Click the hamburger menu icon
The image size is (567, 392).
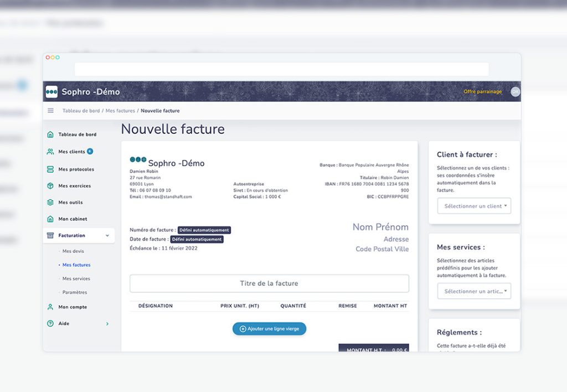[51, 111]
